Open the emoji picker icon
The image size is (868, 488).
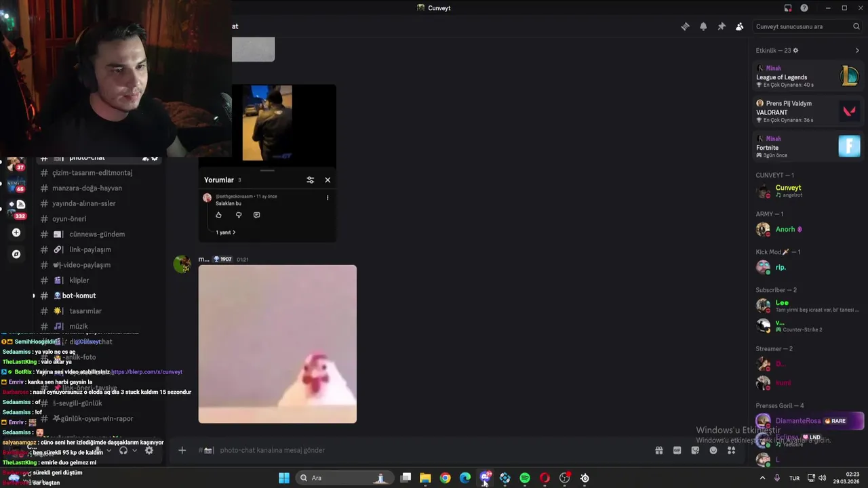713,450
